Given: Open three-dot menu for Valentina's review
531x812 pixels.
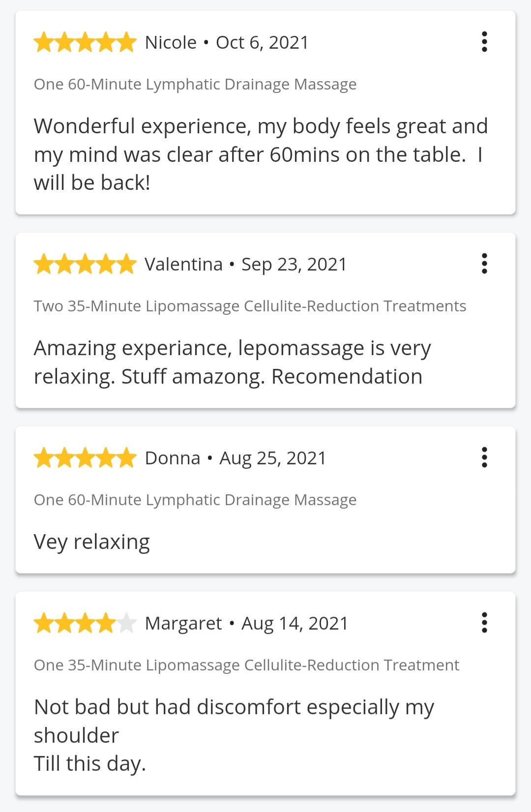Looking at the screenshot, I should pos(484,264).
